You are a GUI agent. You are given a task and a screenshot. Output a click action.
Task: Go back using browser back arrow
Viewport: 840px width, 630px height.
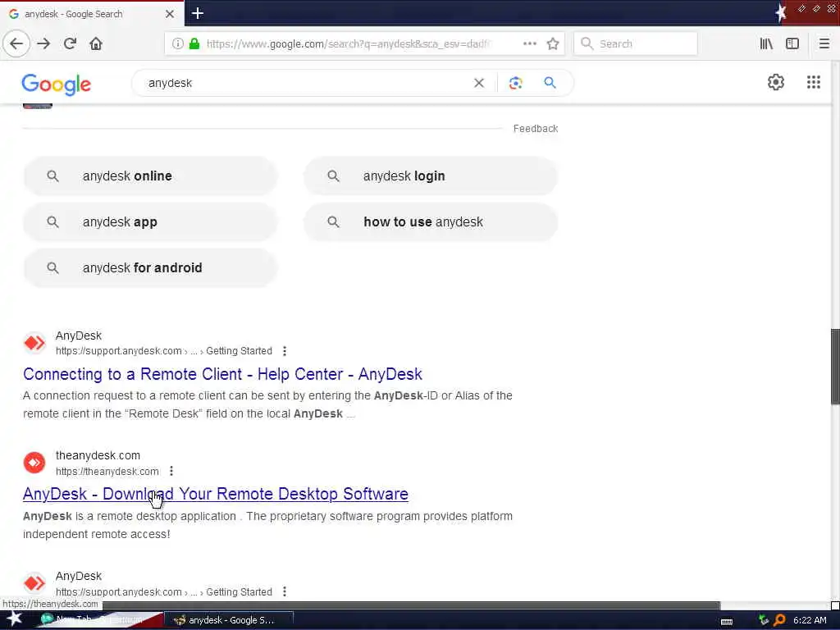coord(16,43)
